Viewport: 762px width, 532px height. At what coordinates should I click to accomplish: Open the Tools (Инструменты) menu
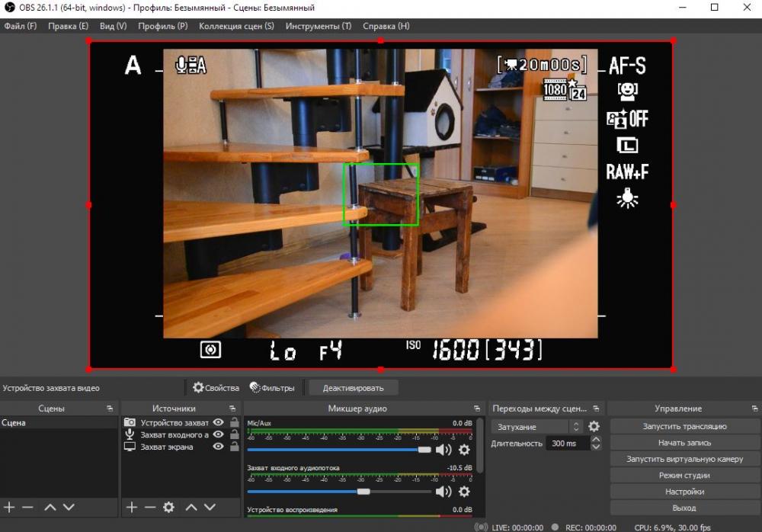click(319, 26)
